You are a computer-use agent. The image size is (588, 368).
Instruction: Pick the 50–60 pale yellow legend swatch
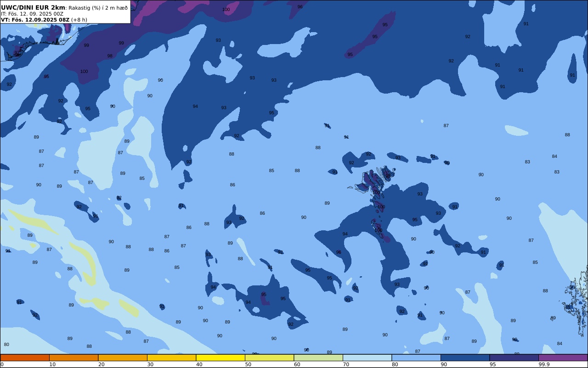coord(269,357)
